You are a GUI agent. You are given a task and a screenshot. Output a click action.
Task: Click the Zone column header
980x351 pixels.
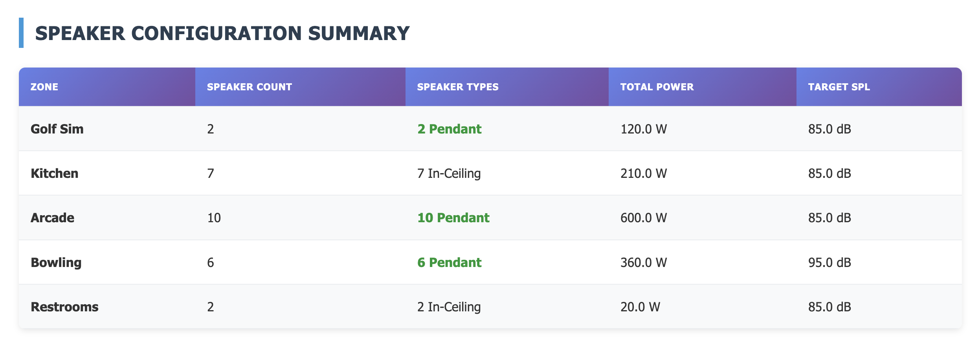pos(44,87)
